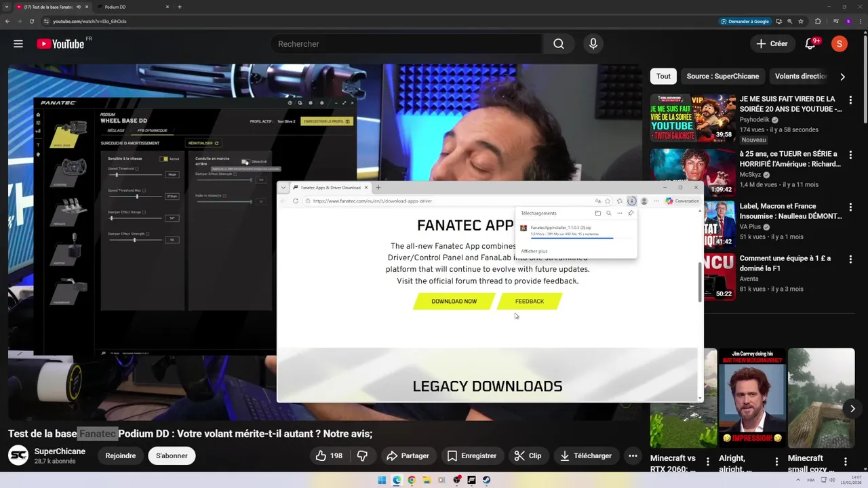
Task: View site information in address bar
Action: (45, 21)
